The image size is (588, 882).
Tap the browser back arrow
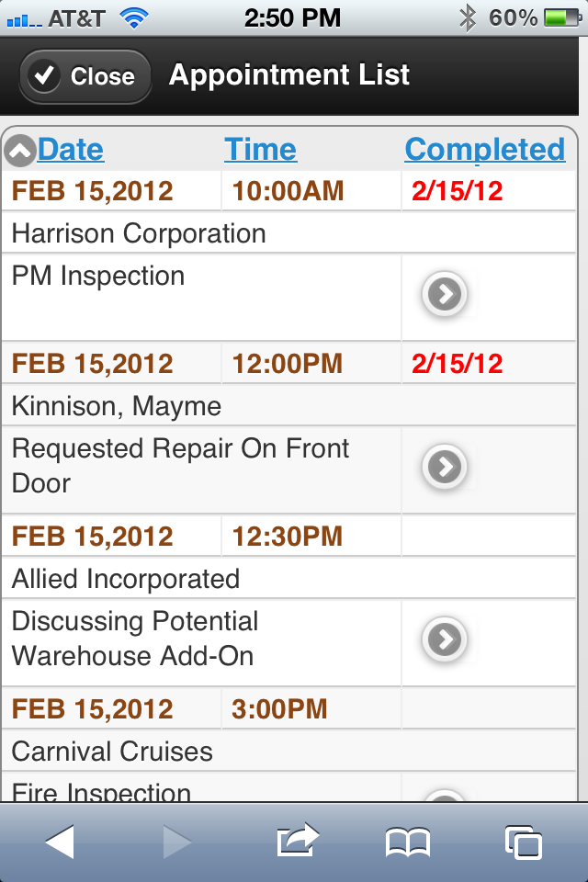(x=60, y=842)
